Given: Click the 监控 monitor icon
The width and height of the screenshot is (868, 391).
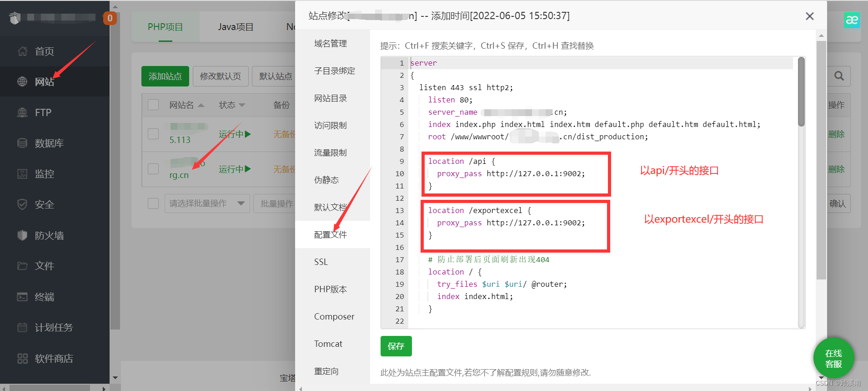Looking at the screenshot, I should [x=22, y=173].
